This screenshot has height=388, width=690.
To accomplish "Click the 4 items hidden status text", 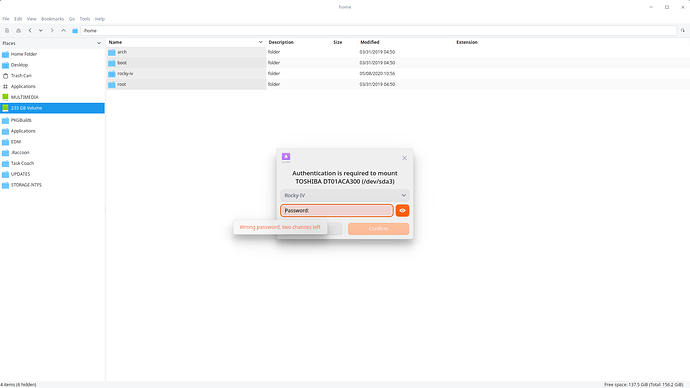I will click(18, 384).
